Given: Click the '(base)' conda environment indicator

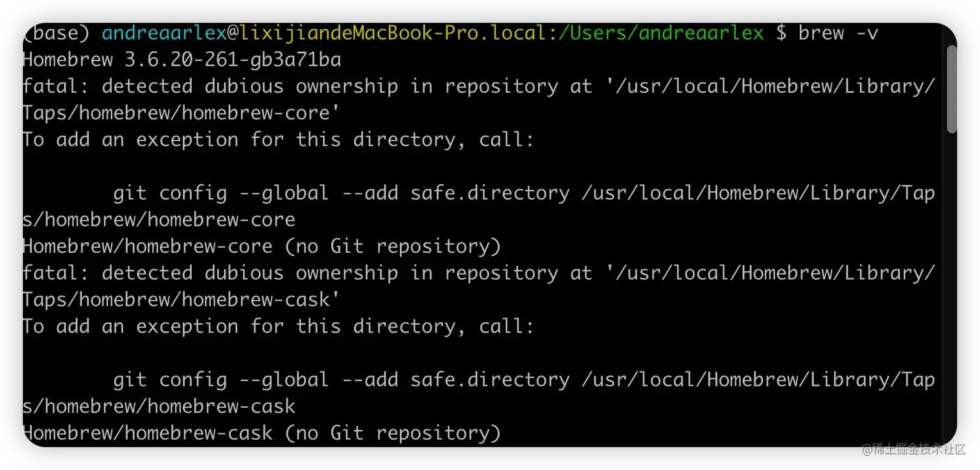Looking at the screenshot, I should coord(56,33).
